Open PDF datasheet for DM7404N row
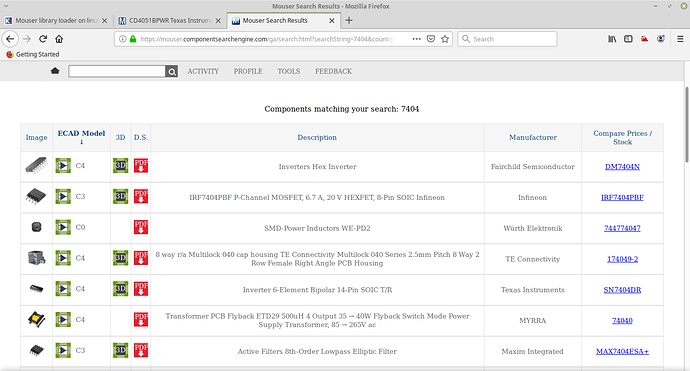The width and height of the screenshot is (690, 371). point(141,165)
